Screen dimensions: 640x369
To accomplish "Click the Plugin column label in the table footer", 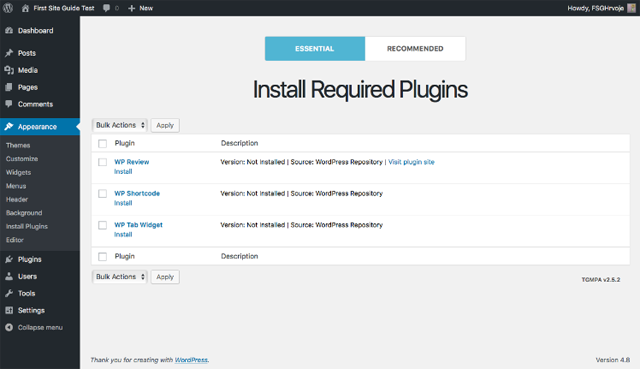I will click(x=124, y=256).
